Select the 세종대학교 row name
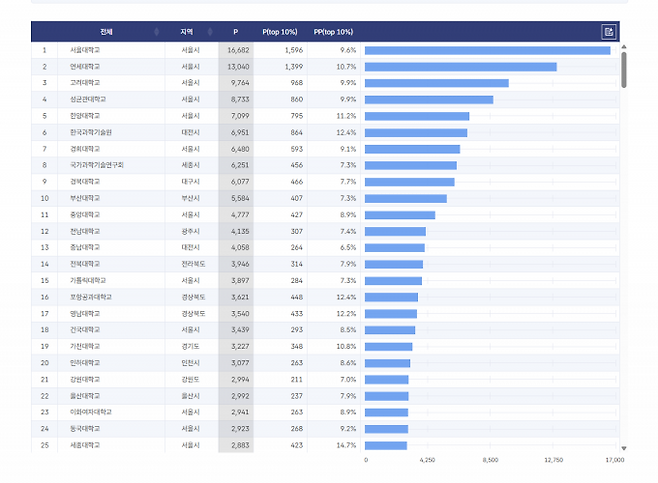The image size is (658, 483). tap(85, 445)
